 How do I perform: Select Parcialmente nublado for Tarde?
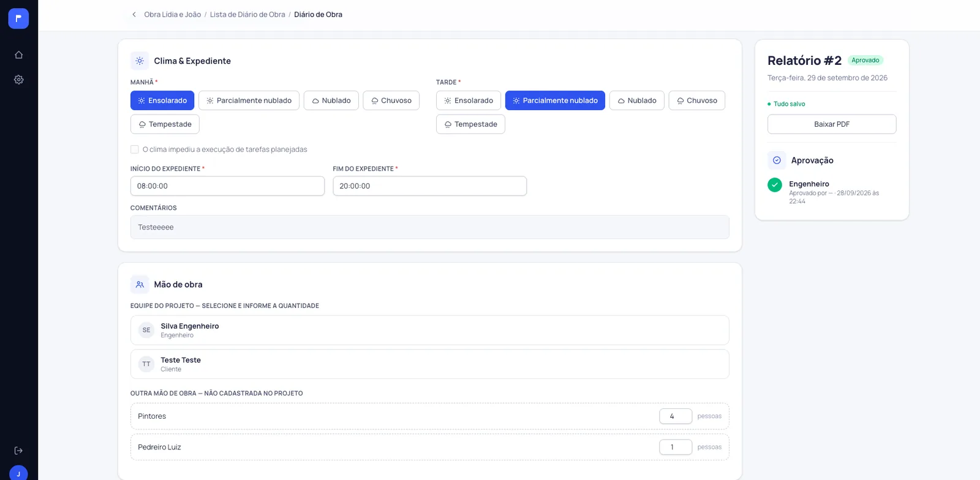pos(555,100)
